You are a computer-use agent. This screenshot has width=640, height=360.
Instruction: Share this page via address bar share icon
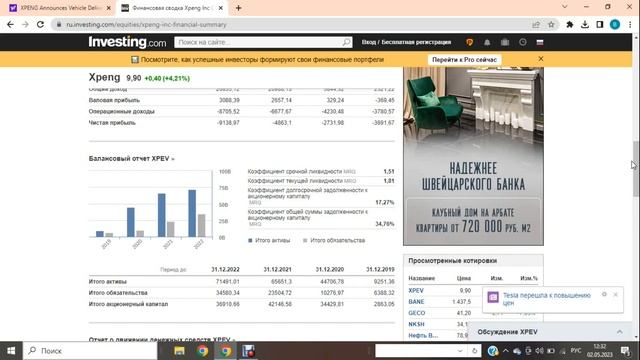pyautogui.click(x=536, y=24)
